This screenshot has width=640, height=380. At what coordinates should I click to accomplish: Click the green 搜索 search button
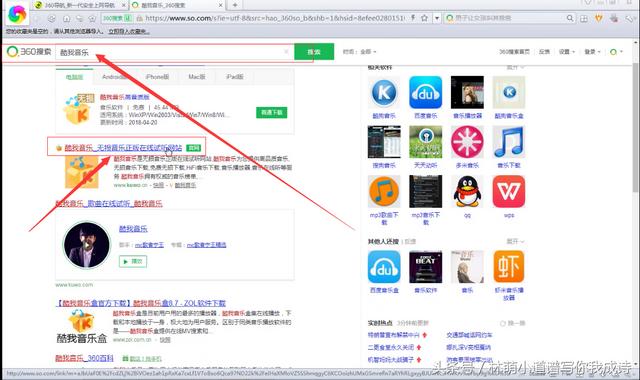click(x=314, y=52)
